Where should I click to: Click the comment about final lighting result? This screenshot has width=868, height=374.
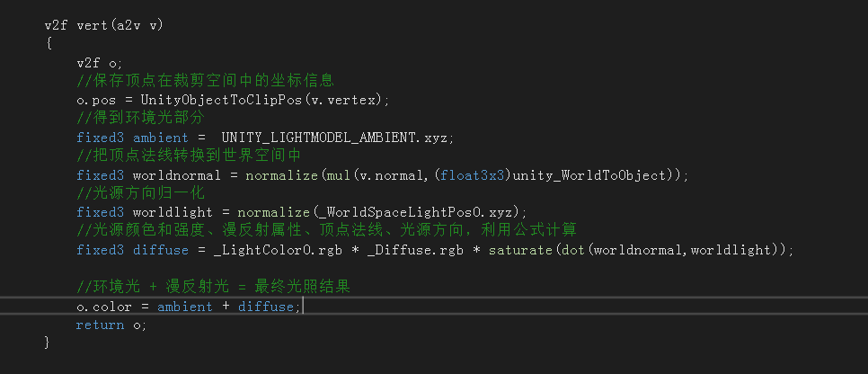[213, 288]
